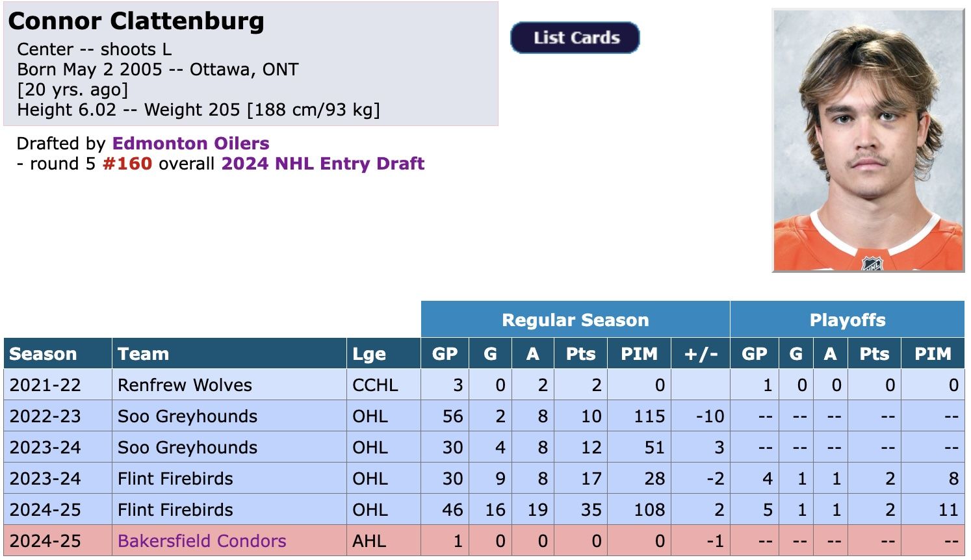The image size is (971, 560).
Task: Click the Regular Season header
Action: tap(575, 320)
